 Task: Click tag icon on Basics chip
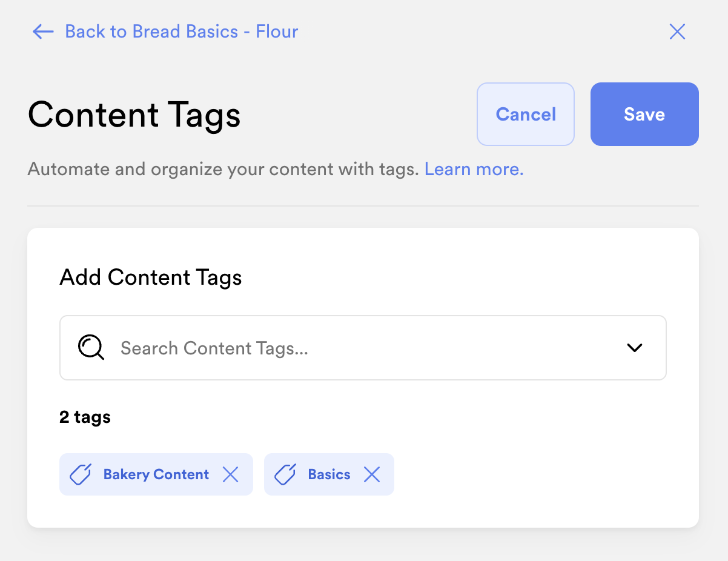(x=286, y=474)
